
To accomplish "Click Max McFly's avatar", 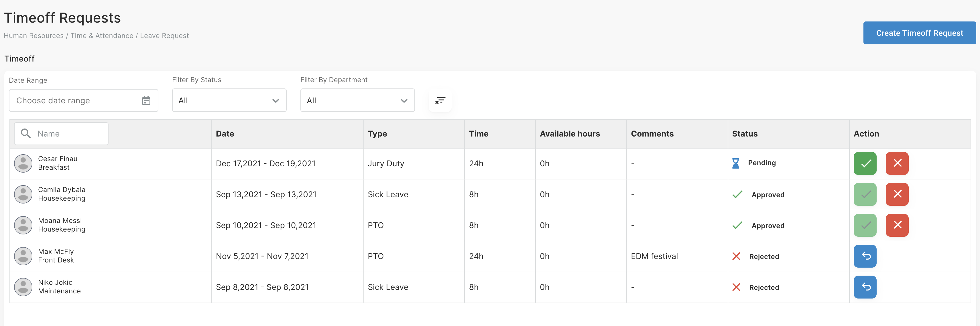I will [23, 256].
